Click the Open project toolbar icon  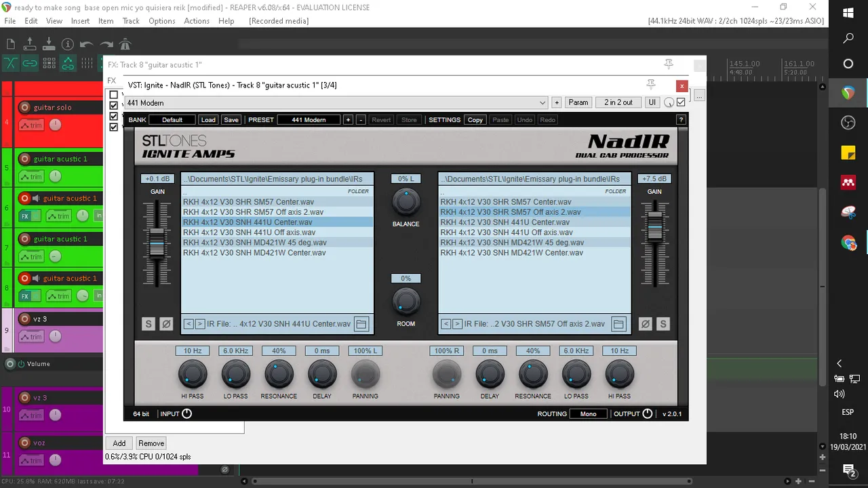30,44
